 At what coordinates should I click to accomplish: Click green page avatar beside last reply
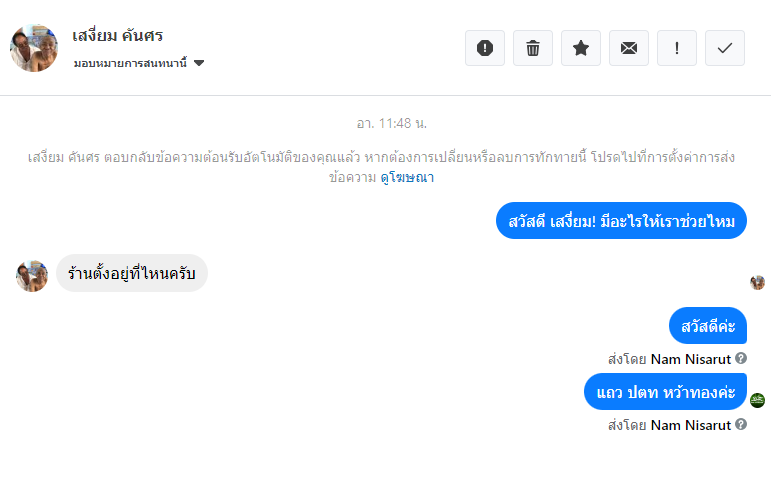click(757, 400)
